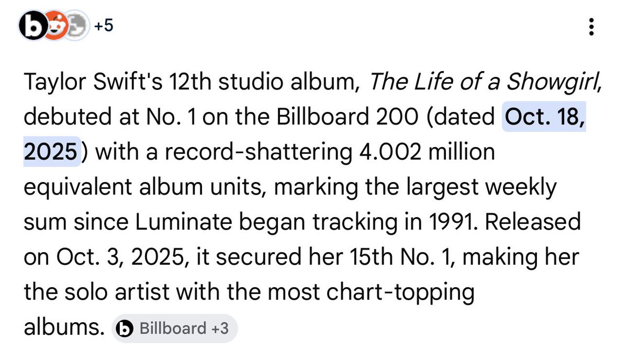Click the +5 additional sources count
The width and height of the screenshot is (628, 364).
coord(104,26)
